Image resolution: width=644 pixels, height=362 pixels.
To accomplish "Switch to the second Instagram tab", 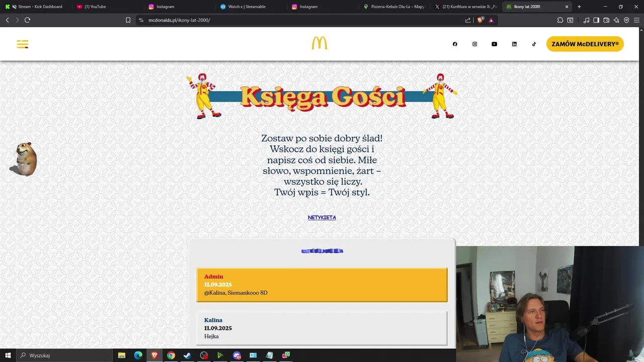I will (323, 7).
